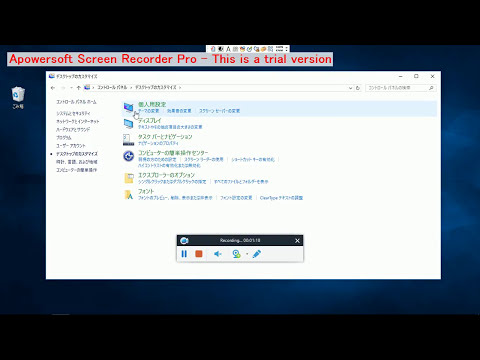Expand the address bar history dropdown
480x360 pixels.
(x=350, y=88)
